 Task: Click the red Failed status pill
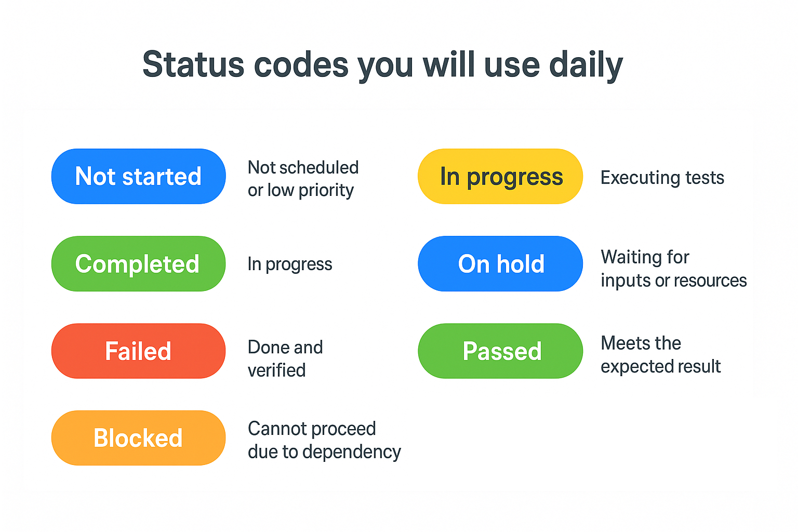(x=138, y=351)
